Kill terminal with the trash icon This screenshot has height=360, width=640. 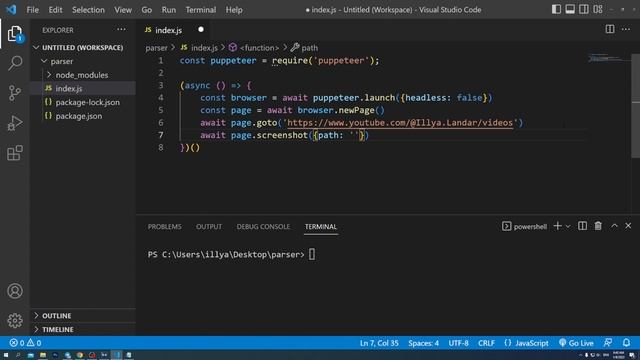[598, 226]
